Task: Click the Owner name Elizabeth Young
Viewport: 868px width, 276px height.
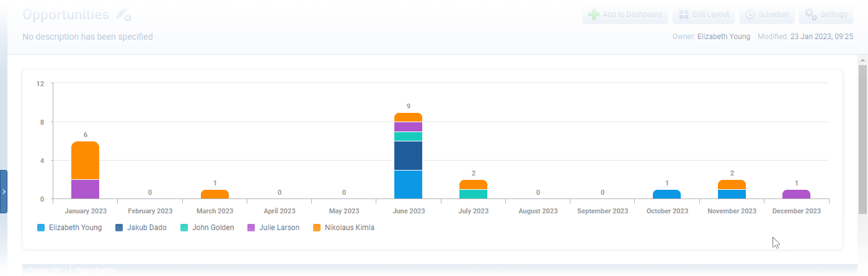Action: click(x=724, y=37)
